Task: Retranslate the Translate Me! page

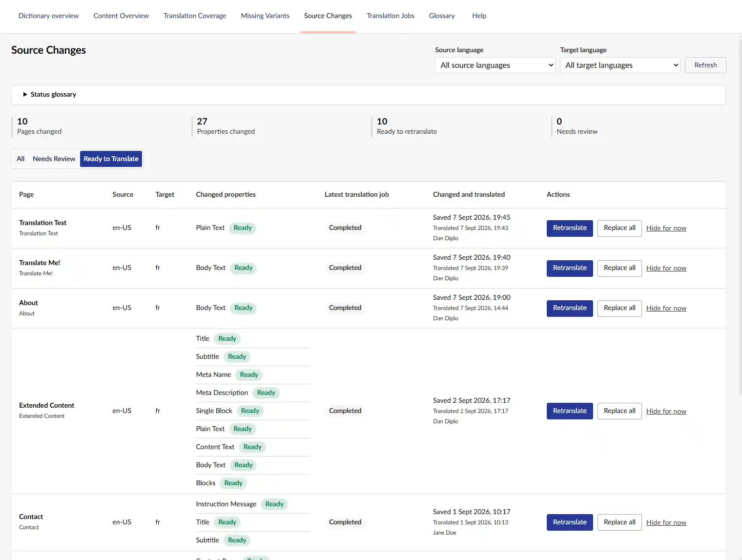Action: pos(570,268)
